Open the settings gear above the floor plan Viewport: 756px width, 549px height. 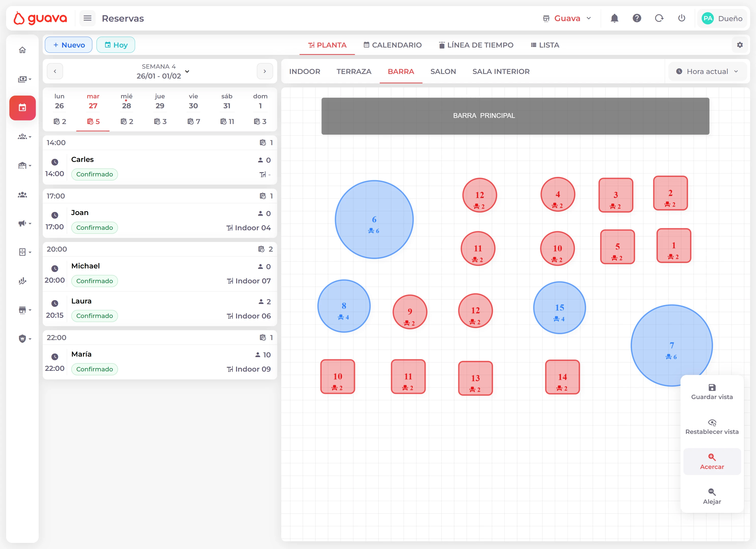(740, 45)
